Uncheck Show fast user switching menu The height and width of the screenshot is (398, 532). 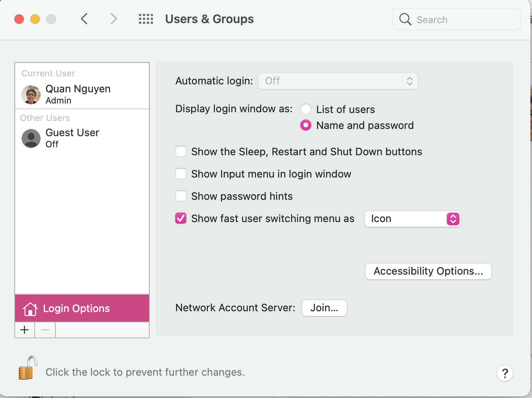click(181, 219)
